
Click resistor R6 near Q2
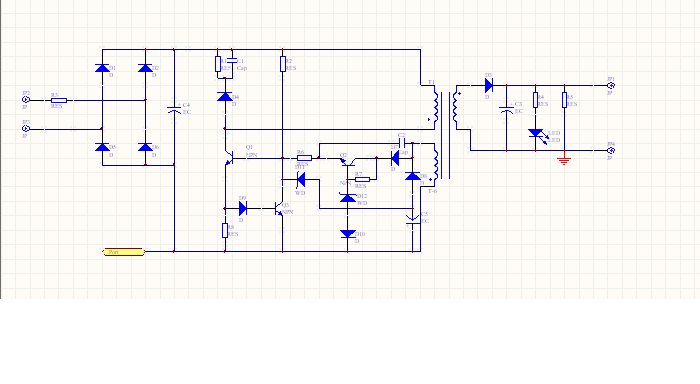click(304, 158)
